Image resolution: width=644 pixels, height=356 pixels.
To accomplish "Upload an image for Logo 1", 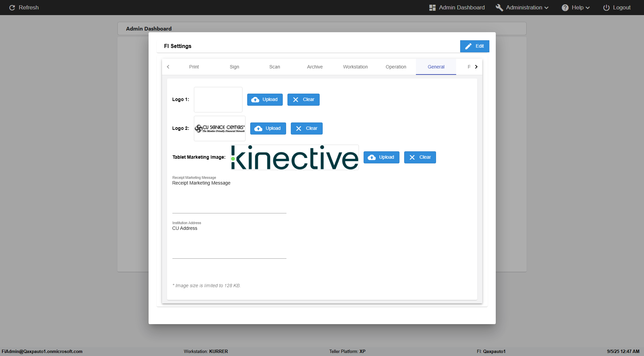I will [x=265, y=100].
